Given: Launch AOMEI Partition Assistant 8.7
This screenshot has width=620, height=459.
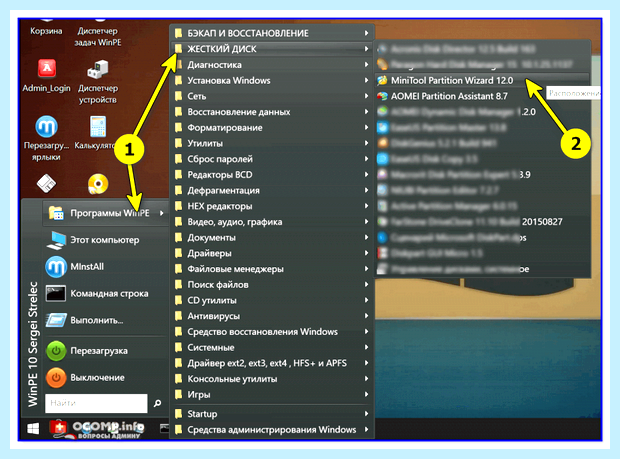Looking at the screenshot, I should [482, 96].
